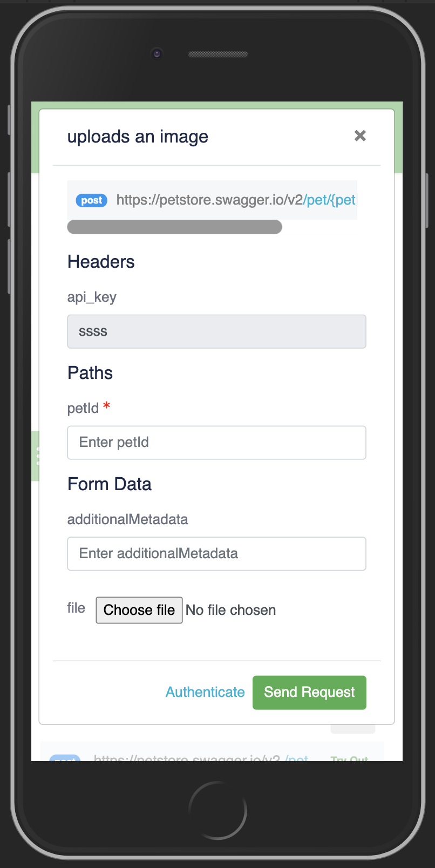Click the phone's earpiece speaker grille
The image size is (435, 868).
[x=218, y=54]
